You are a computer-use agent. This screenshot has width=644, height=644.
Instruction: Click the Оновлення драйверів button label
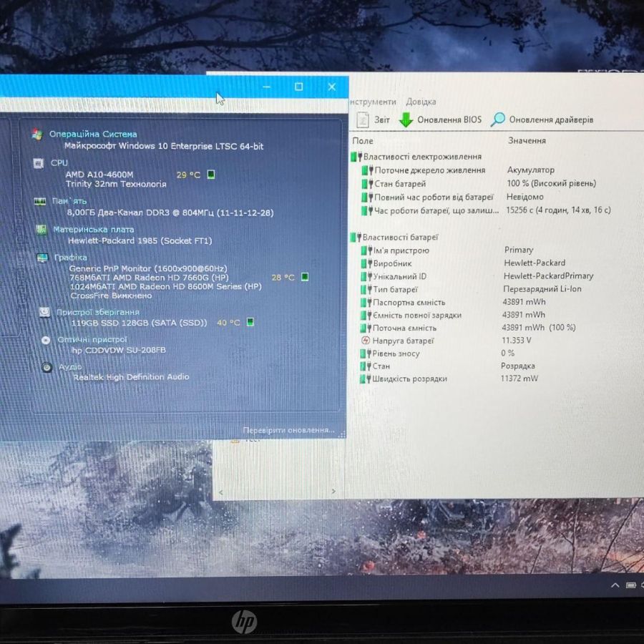551,119
